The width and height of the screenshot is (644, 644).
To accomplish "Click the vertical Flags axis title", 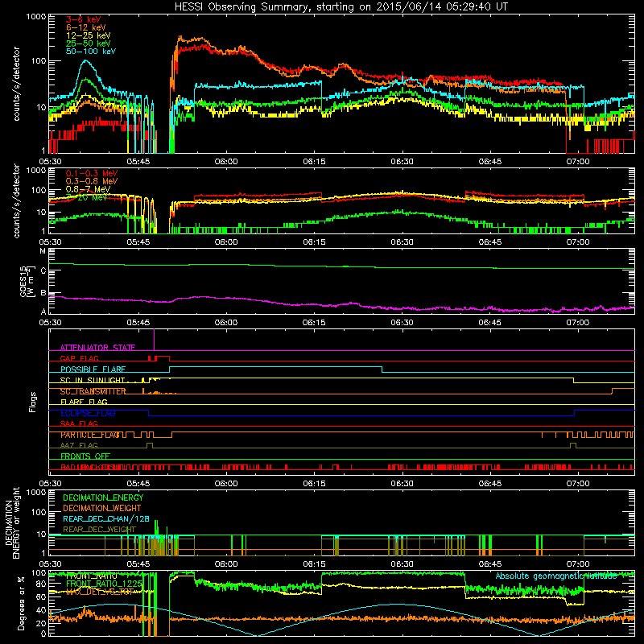I will [33, 402].
